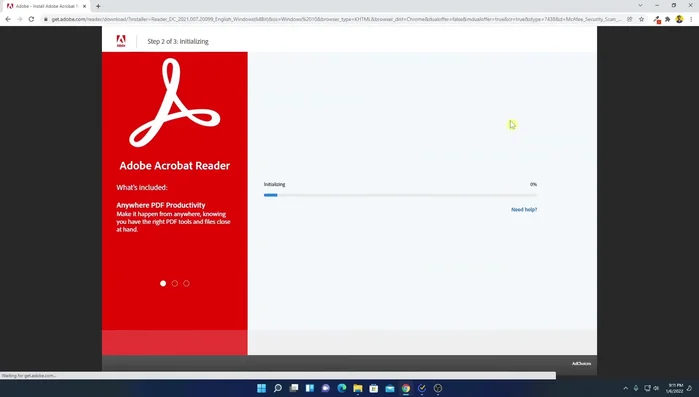Select the first carousel dot
The height and width of the screenshot is (397, 699).
click(x=163, y=283)
